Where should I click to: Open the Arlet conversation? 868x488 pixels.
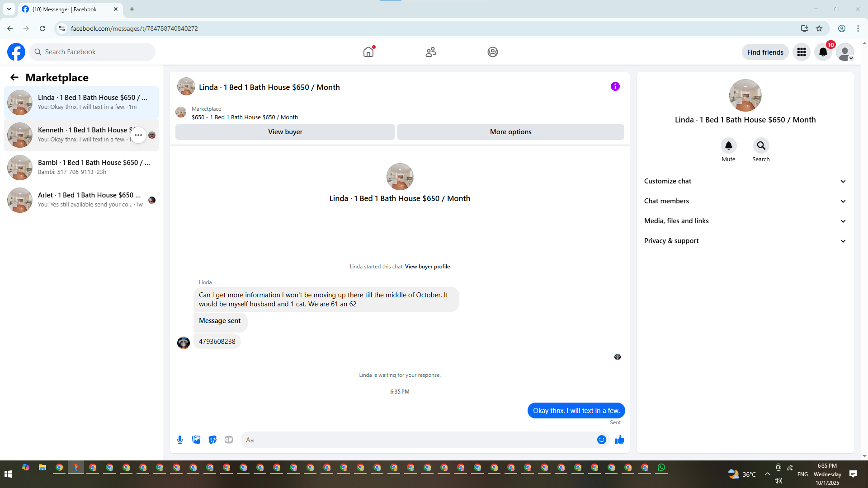coord(81,200)
